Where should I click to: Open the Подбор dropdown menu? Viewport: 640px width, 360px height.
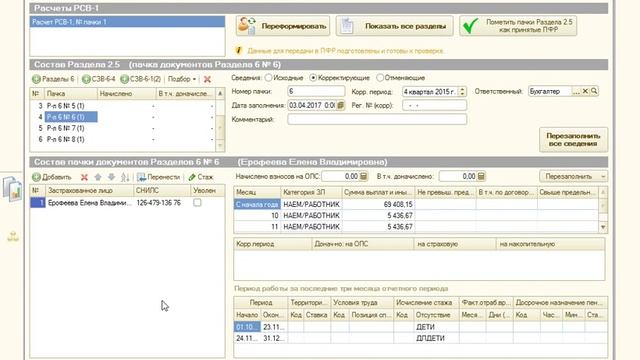pyautogui.click(x=182, y=79)
